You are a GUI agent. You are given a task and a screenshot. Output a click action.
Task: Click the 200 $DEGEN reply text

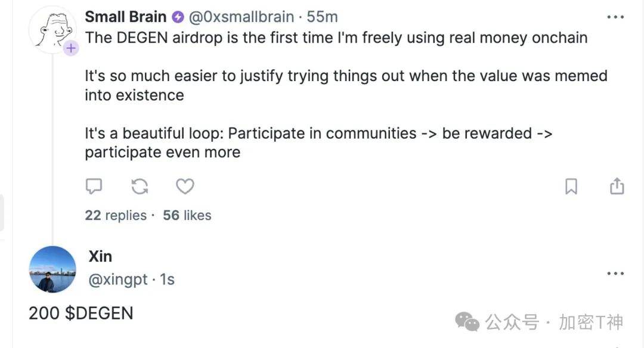tap(81, 313)
